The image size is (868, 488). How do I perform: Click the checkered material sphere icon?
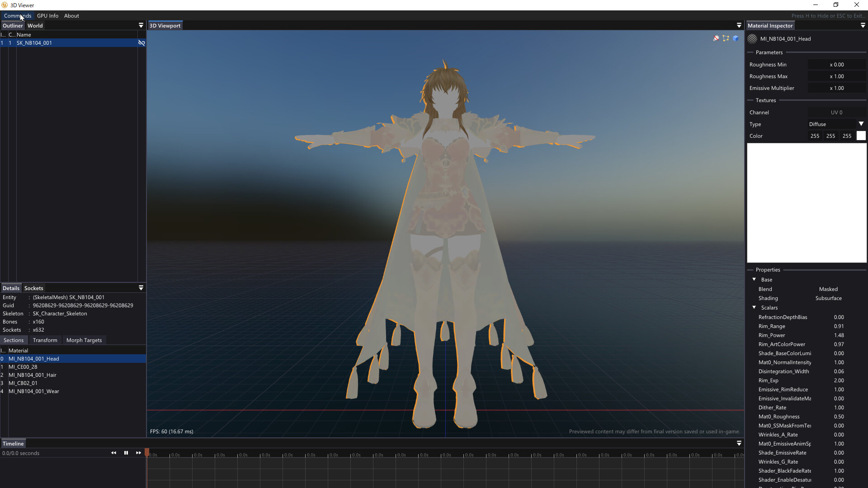point(752,39)
